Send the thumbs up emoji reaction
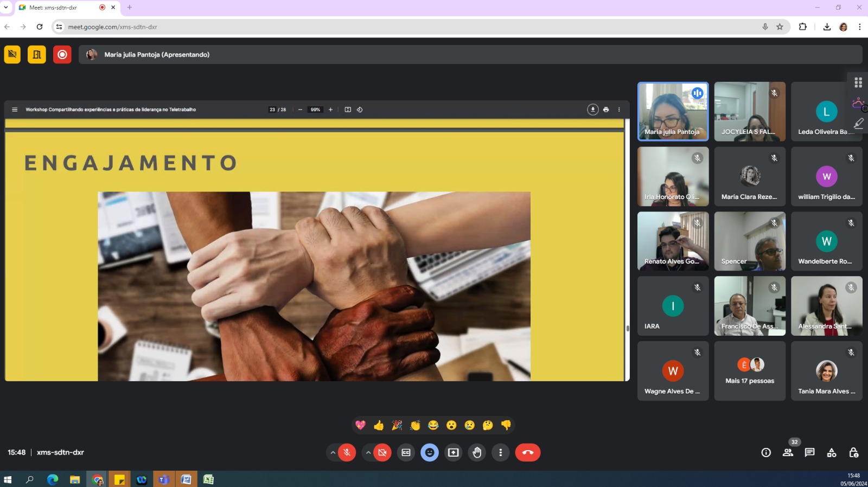 pos(379,425)
